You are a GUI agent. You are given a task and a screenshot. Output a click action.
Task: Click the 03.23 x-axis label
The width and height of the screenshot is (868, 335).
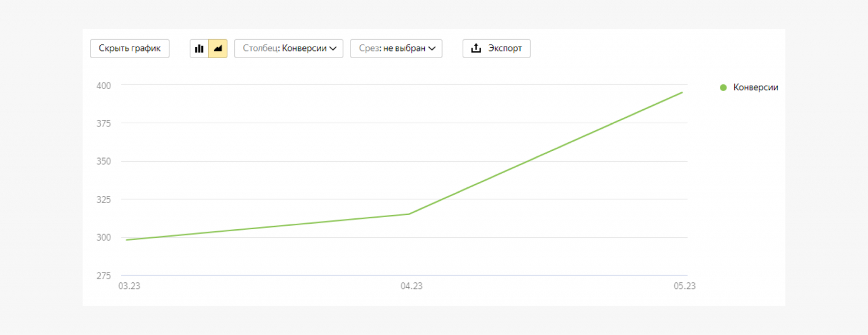coord(129,286)
